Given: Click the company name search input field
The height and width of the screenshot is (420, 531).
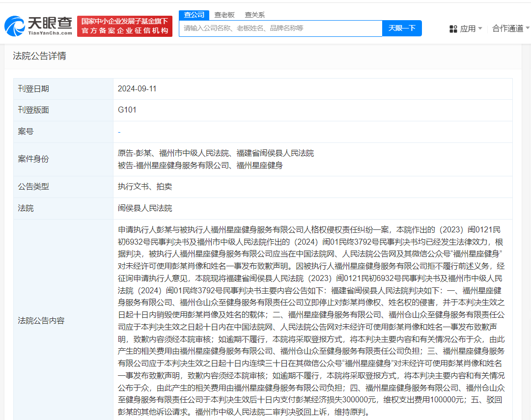Looking at the screenshot, I should [280, 28].
